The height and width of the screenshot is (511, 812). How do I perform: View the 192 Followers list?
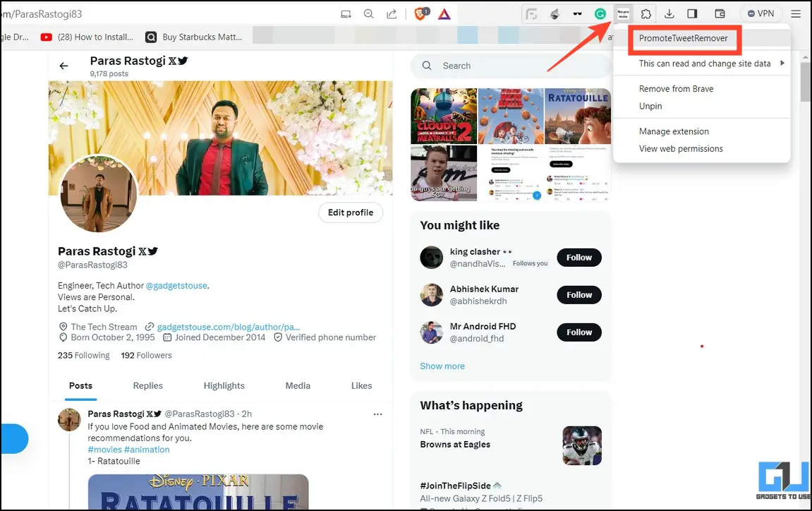(x=147, y=356)
